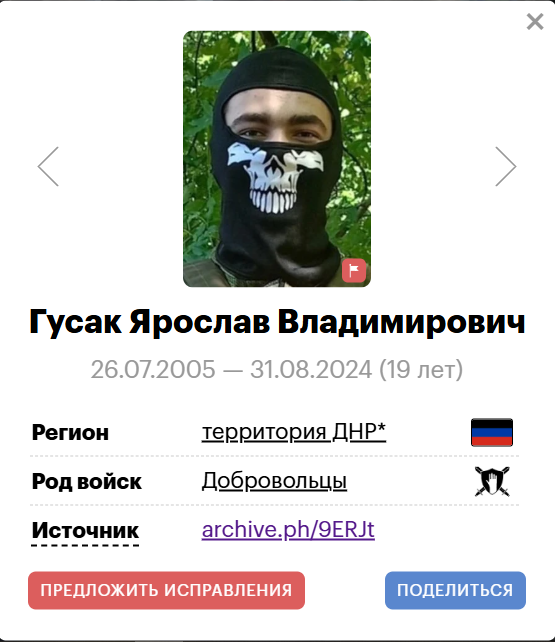555x642 pixels.
Task: Go to the next person with right arrow
Action: 505,167
